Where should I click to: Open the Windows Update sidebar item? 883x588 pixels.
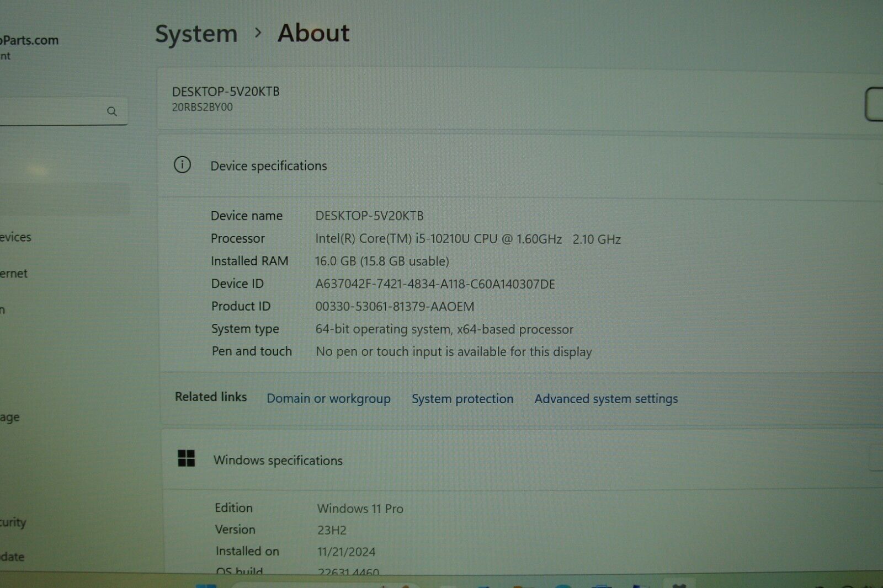[12, 557]
